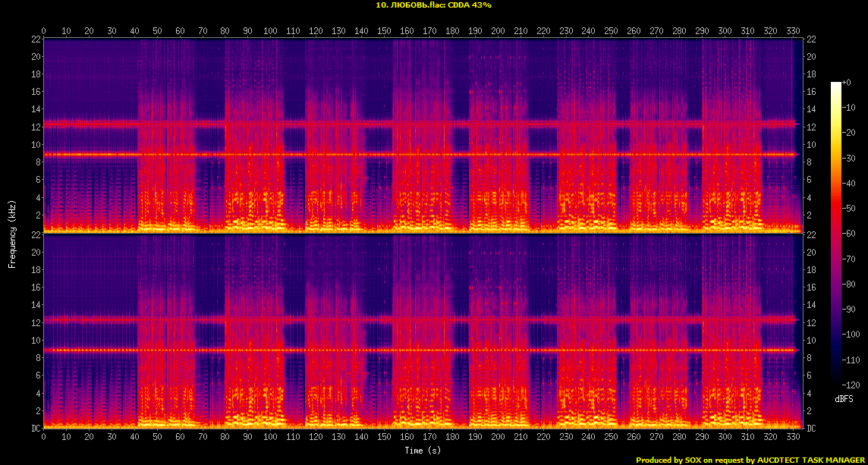Click the "Frequency (kHz)" vertical axis label

[12, 233]
